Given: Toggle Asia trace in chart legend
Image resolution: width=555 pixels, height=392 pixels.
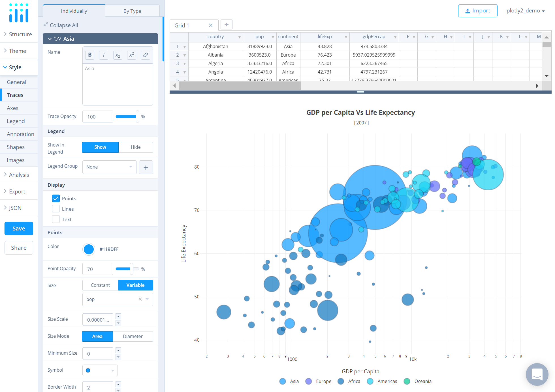Looking at the screenshot, I should (x=289, y=381).
